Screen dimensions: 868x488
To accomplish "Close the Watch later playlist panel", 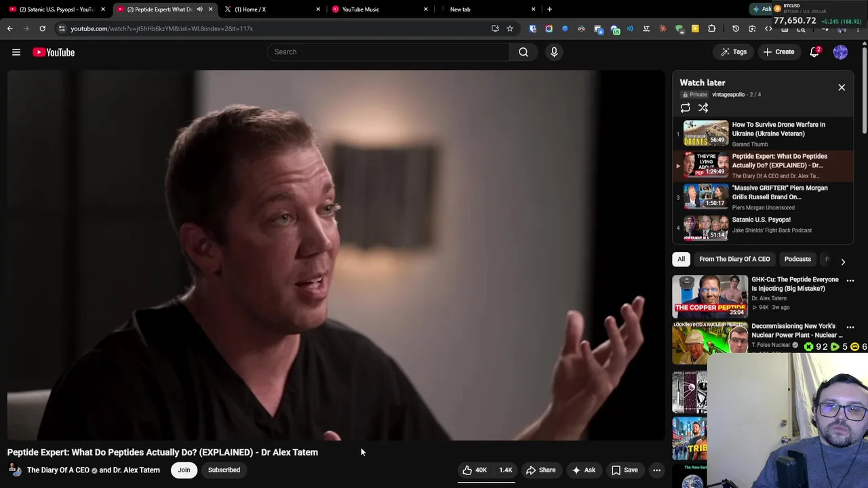I will pos(842,87).
